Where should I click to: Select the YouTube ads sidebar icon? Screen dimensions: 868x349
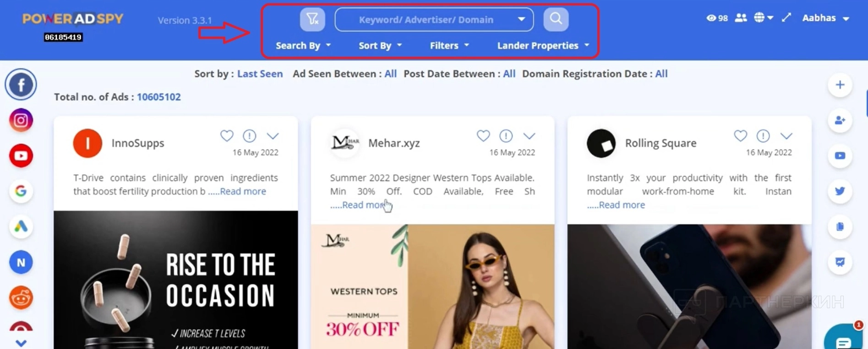[x=21, y=156]
